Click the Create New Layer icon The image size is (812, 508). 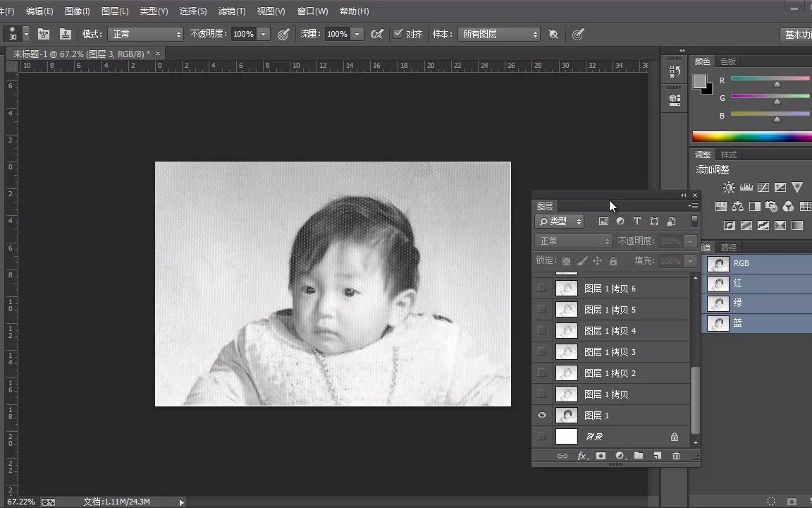[658, 456]
